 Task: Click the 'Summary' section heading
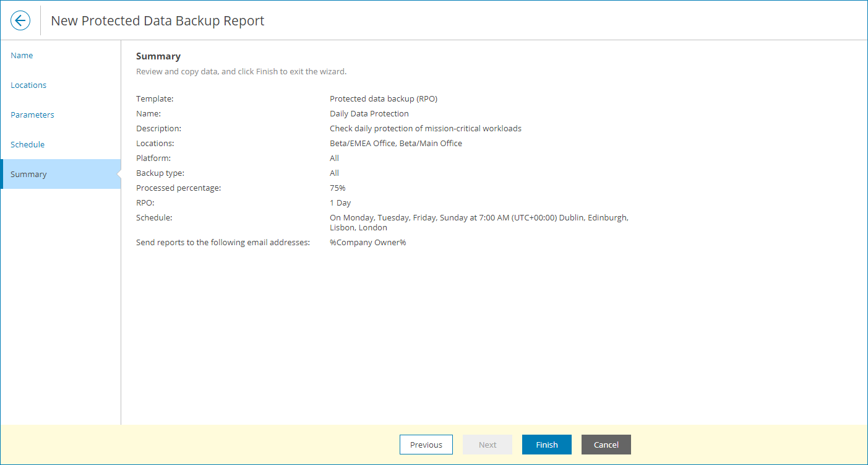(158, 56)
